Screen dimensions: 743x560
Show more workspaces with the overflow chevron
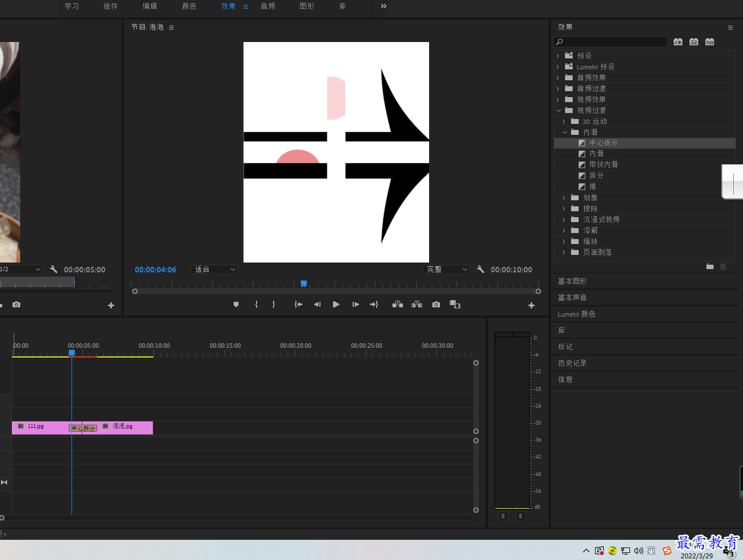pos(384,6)
